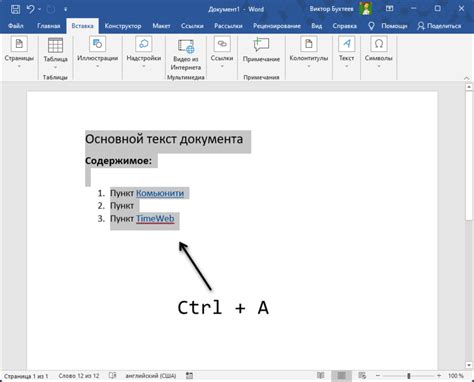Viewport: 474px width, 382px height.
Task: Insert Видео из Интернета
Action: click(x=186, y=55)
